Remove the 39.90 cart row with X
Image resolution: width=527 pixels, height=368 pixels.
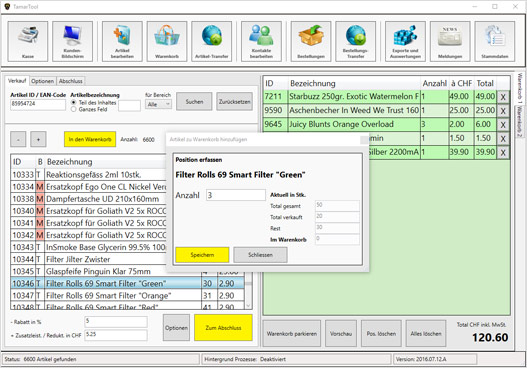tap(503, 152)
